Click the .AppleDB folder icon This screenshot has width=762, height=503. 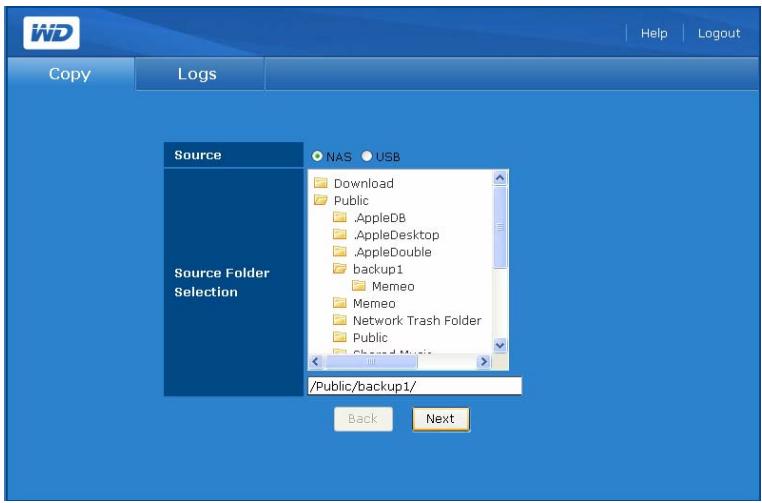[340, 217]
